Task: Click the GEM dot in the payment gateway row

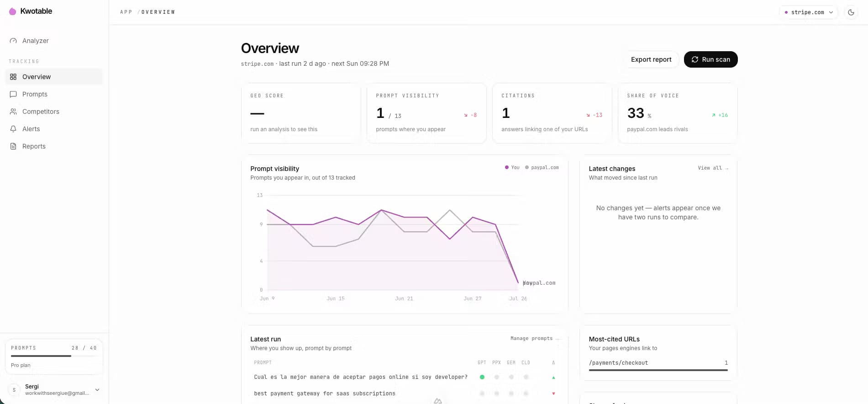Action: tap(511, 393)
